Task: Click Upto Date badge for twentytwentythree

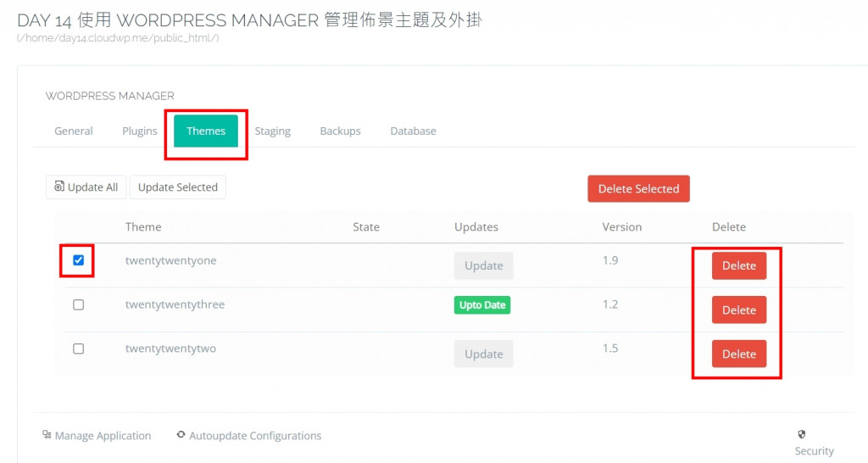Action: (x=482, y=305)
